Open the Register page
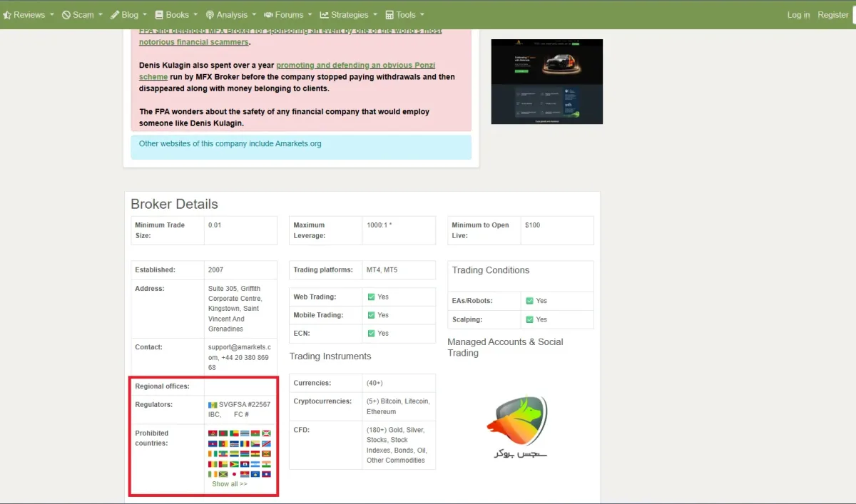The width and height of the screenshot is (856, 504). [x=832, y=14]
